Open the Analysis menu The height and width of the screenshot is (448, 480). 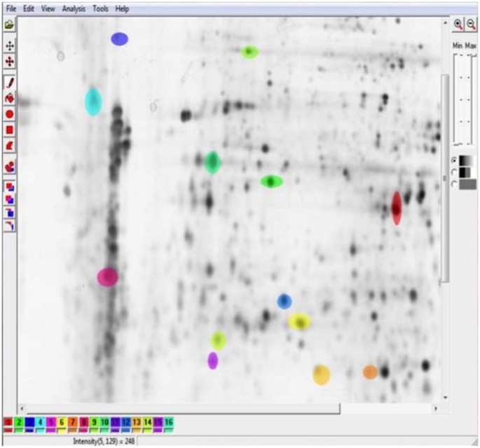pos(73,9)
